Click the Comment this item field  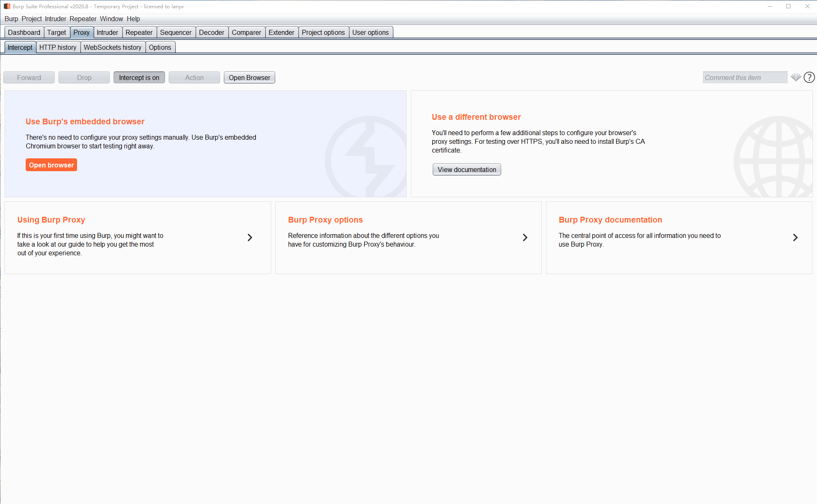[745, 78]
